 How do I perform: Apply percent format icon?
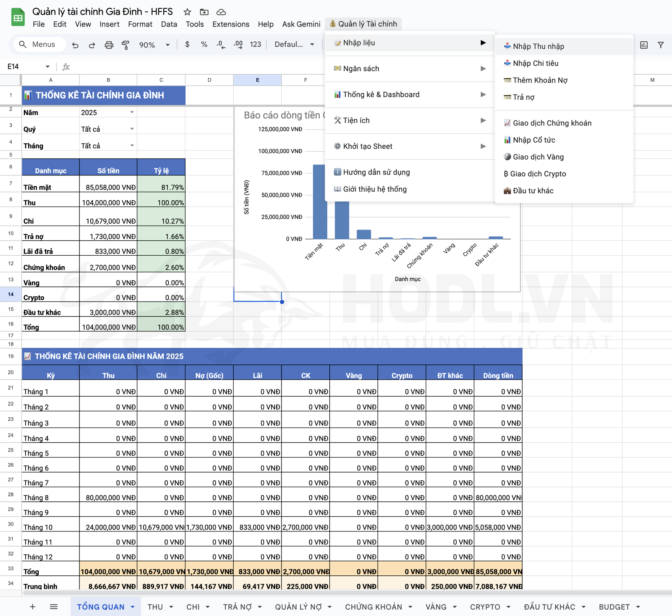pos(204,45)
